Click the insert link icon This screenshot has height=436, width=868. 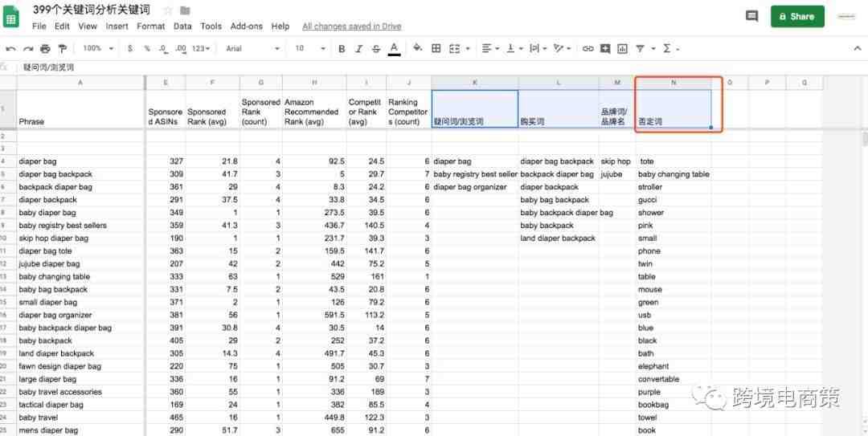588,49
